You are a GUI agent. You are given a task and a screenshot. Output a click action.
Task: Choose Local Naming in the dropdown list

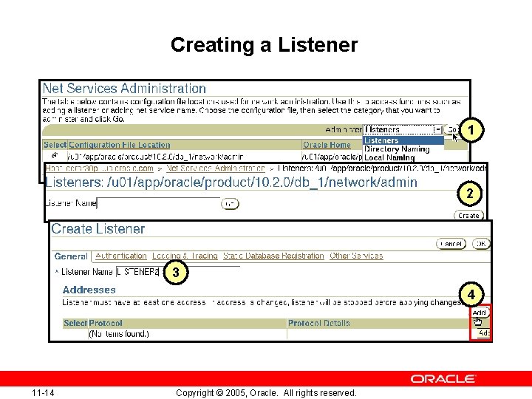(x=389, y=157)
